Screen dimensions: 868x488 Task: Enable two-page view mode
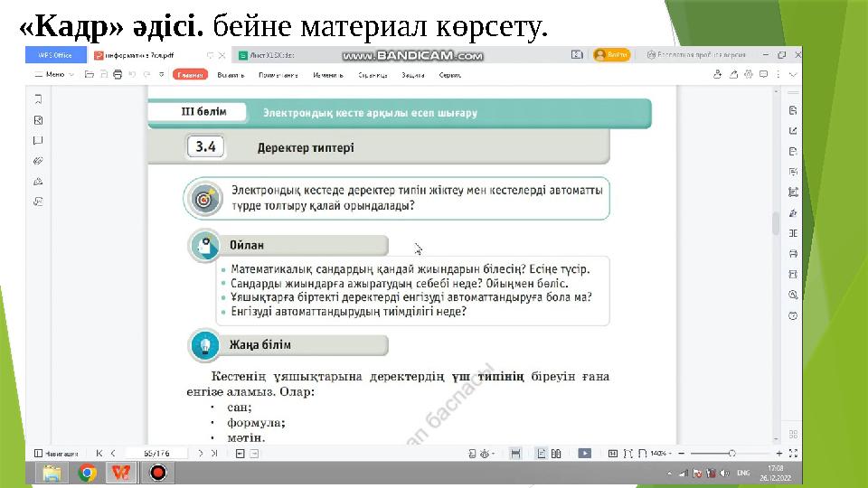tap(556, 454)
